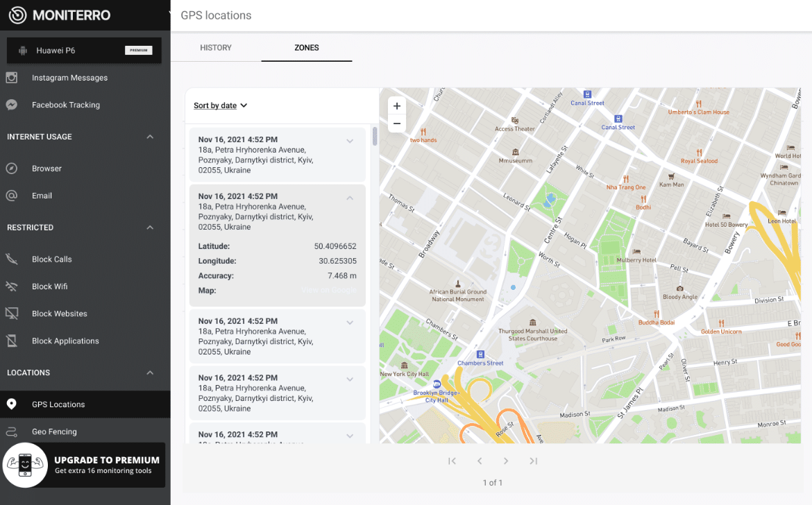The height and width of the screenshot is (505, 812).
Task: Switch to the History tab
Action: tap(216, 48)
